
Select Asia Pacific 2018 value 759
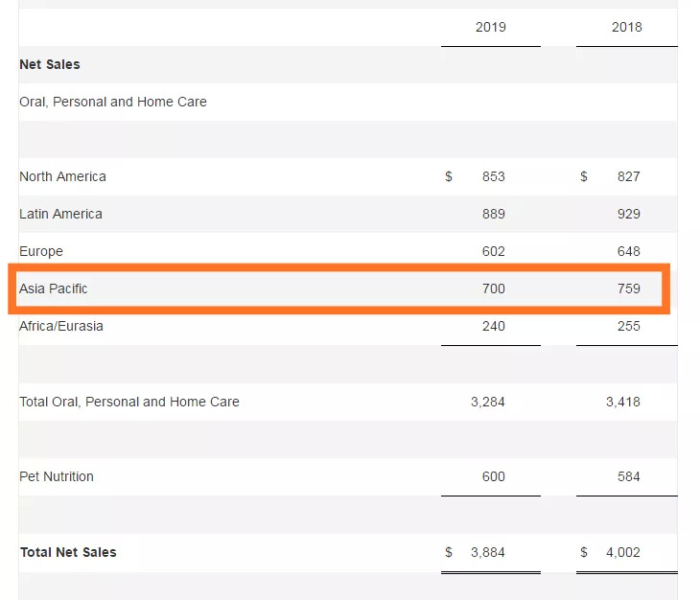(629, 288)
